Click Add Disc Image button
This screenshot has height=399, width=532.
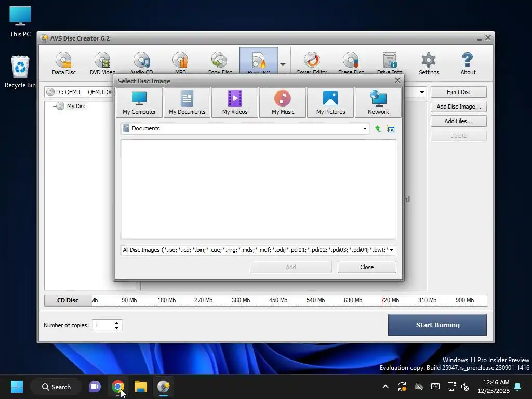458,107
